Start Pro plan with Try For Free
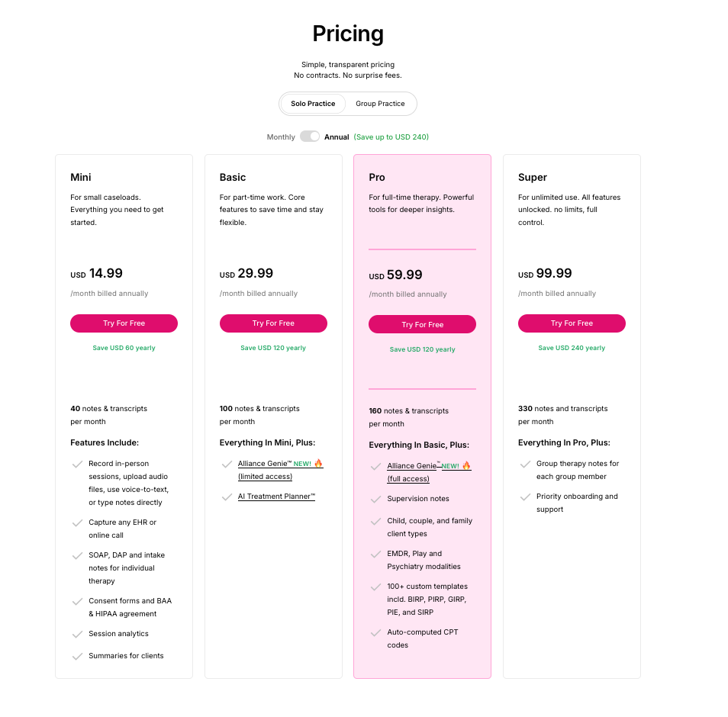The image size is (728, 717). 422,325
